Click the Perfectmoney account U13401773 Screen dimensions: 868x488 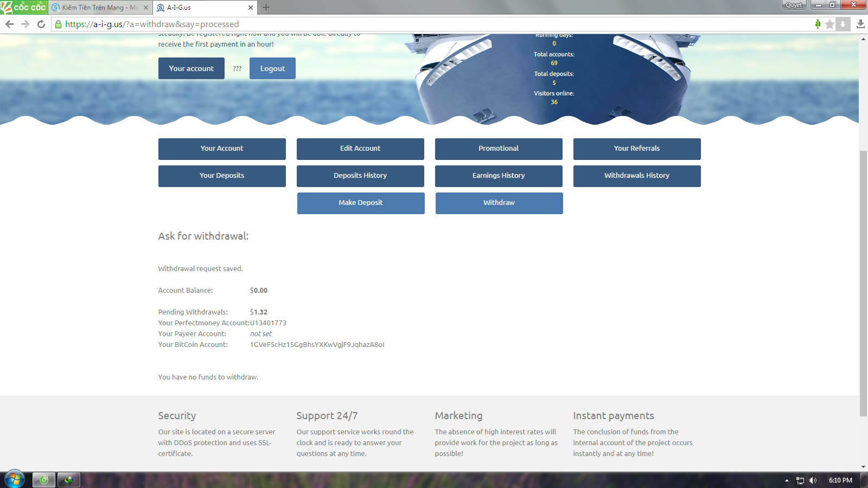pyautogui.click(x=268, y=323)
